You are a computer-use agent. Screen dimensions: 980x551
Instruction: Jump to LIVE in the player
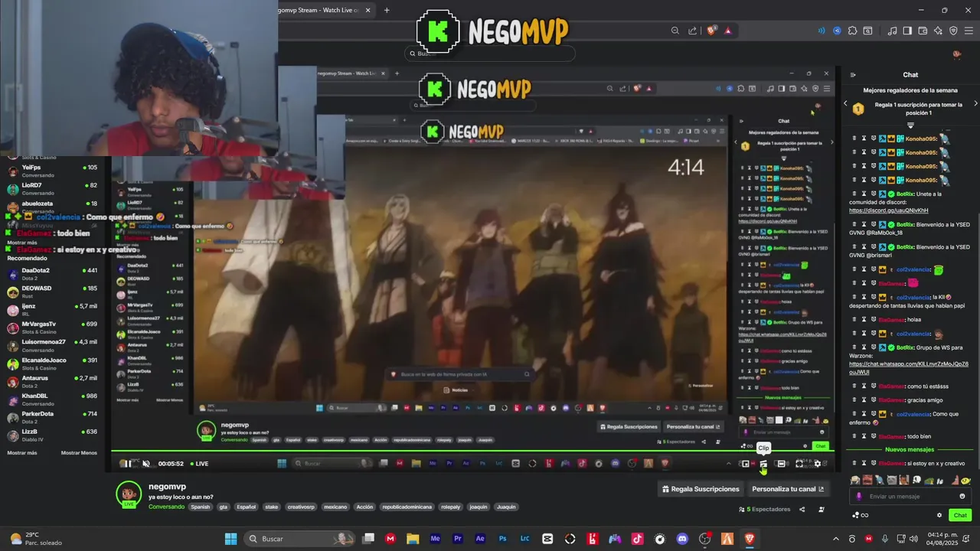(x=199, y=463)
